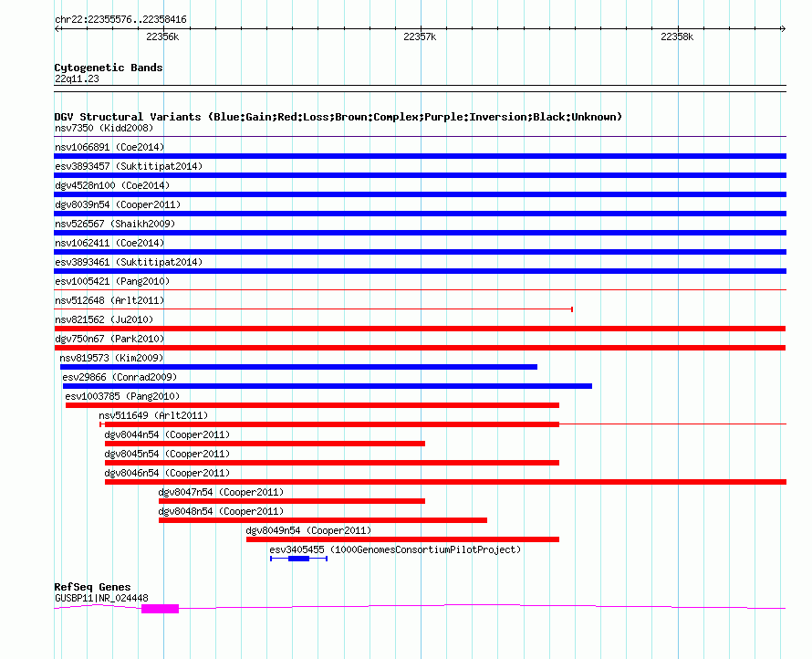Image resolution: width=812 pixels, height=659 pixels.
Task: Click esv3893461 (Suktitipat2014) label
Action: click(129, 262)
